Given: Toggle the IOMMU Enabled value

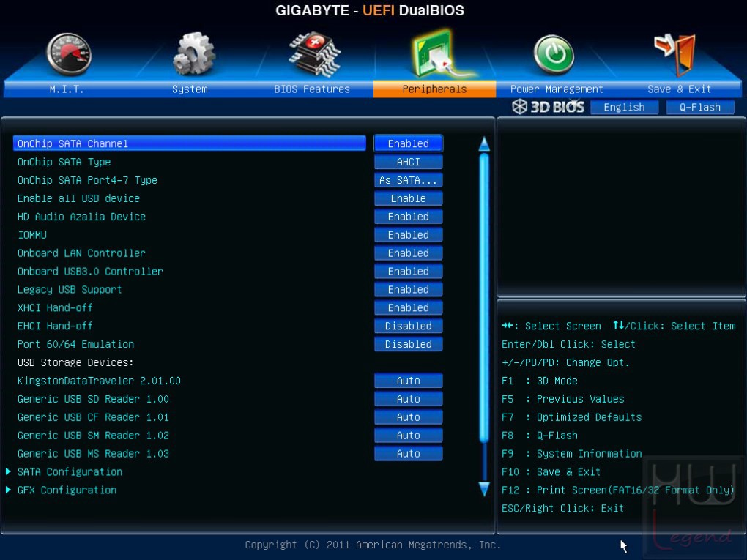Looking at the screenshot, I should [408, 235].
